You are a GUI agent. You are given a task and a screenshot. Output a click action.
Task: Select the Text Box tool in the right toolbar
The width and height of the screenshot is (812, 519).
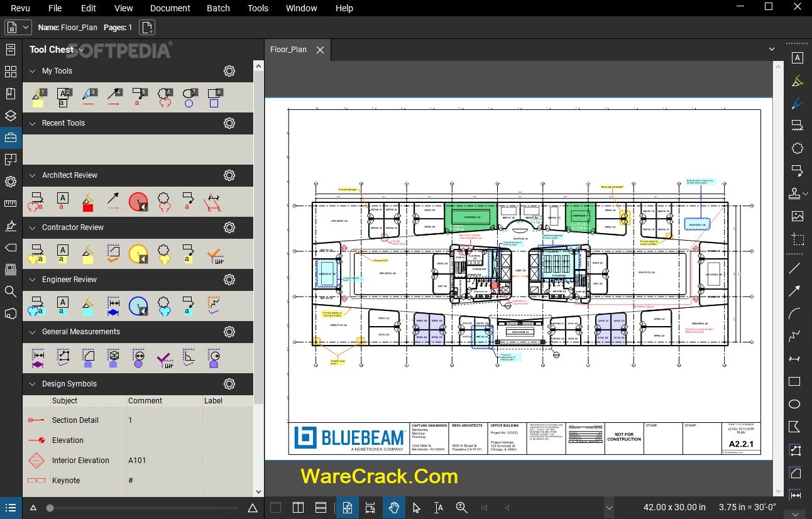click(797, 58)
